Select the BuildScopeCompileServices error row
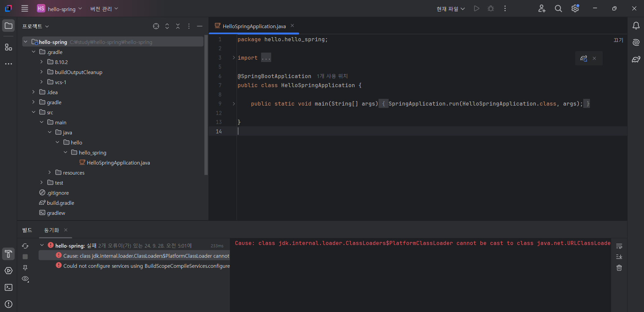644x312 pixels. (134, 266)
